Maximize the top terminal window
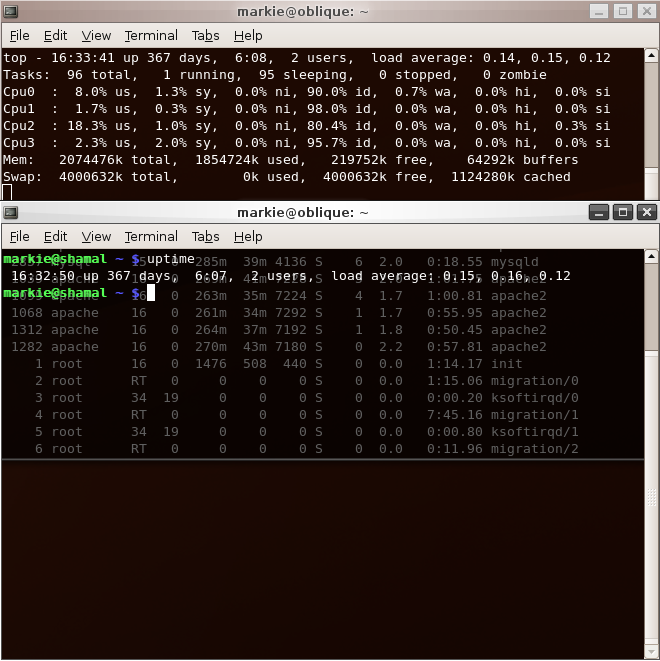 (x=623, y=11)
